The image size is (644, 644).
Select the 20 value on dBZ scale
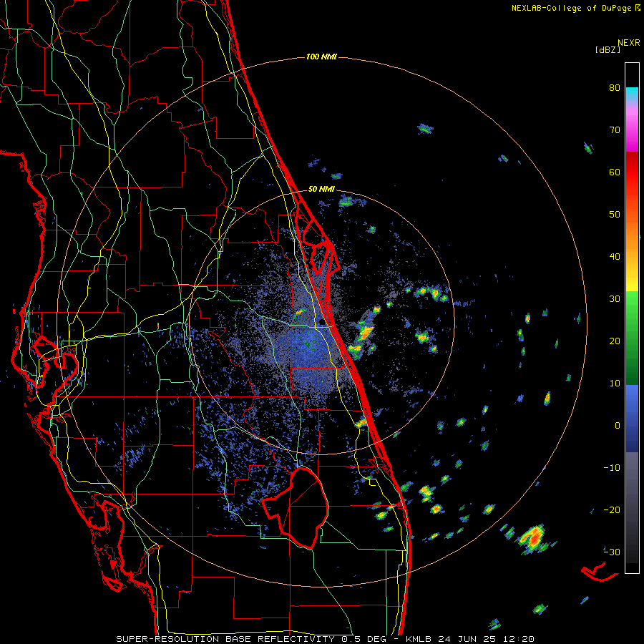[615, 341]
